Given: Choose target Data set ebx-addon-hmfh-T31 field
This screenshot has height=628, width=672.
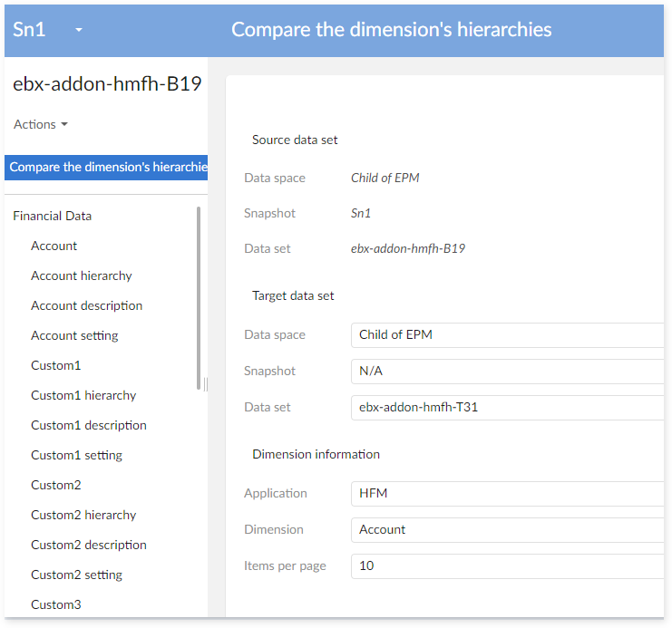Looking at the screenshot, I should [506, 407].
